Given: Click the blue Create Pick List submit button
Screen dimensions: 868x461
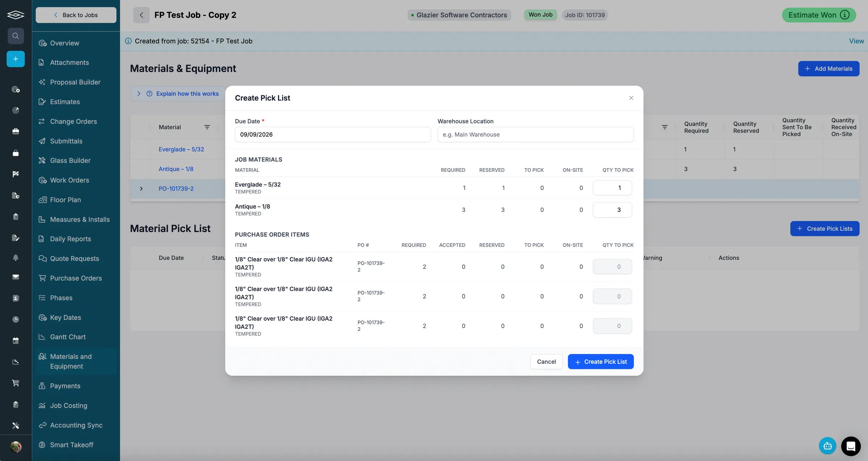Looking at the screenshot, I should tap(600, 362).
